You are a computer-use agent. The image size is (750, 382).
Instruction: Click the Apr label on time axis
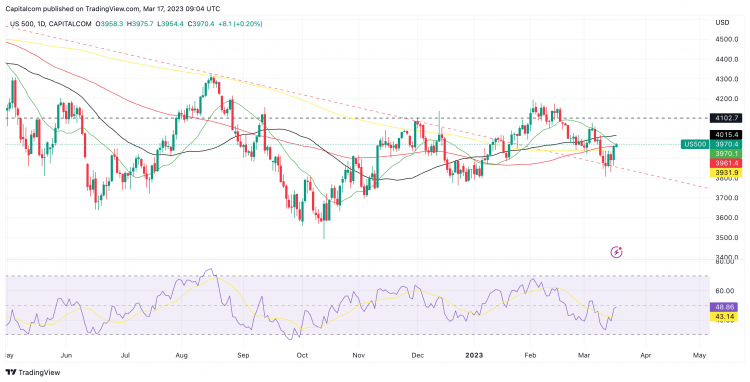tap(645, 355)
